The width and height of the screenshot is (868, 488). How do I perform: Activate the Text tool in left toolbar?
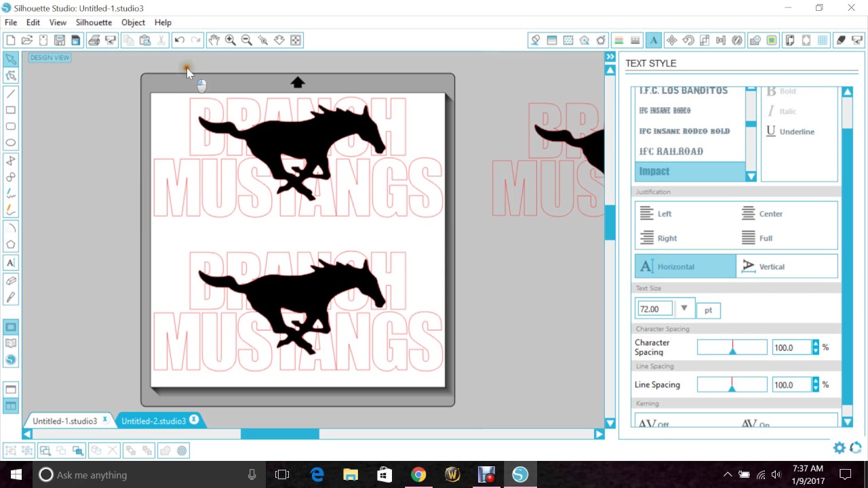coord(11,262)
